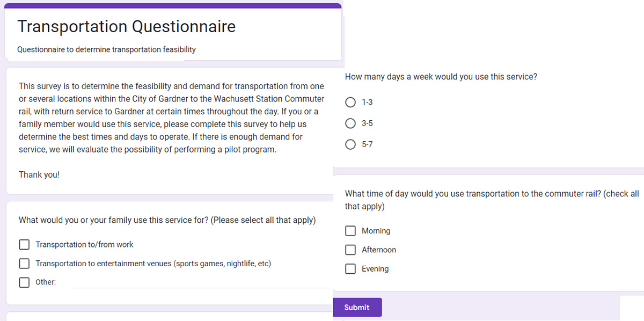The width and height of the screenshot is (644, 321).
Task: Select the 1-3 days radio option
Action: (350, 102)
